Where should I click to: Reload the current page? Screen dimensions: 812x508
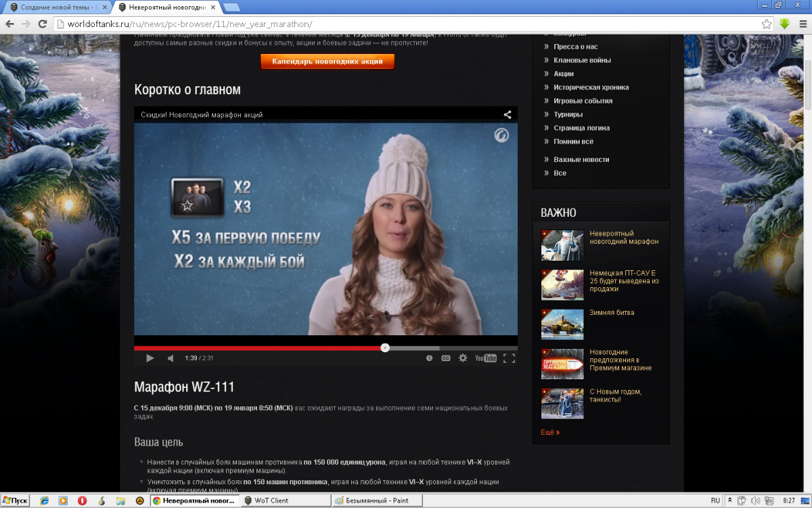(43, 24)
